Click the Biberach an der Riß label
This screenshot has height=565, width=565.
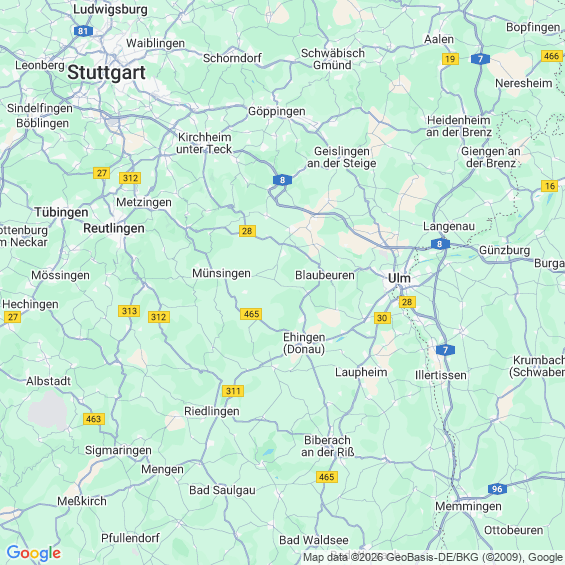click(x=328, y=446)
